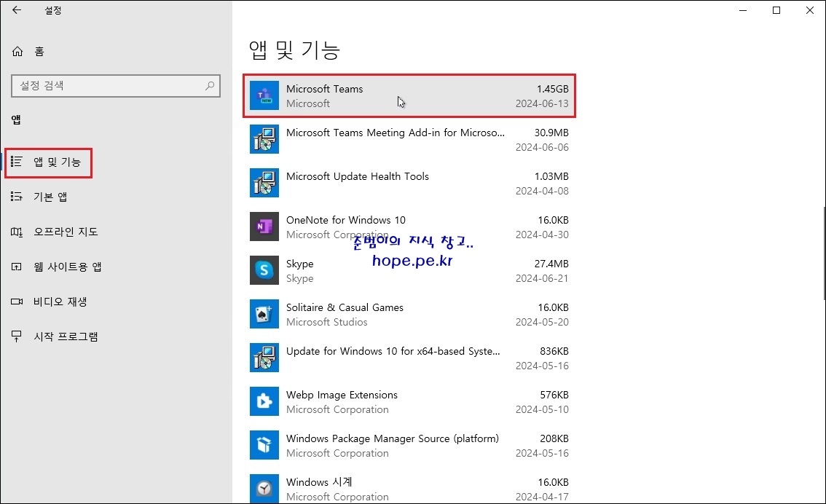This screenshot has width=826, height=504.
Task: Select the Skype app name in the list
Action: click(x=300, y=264)
